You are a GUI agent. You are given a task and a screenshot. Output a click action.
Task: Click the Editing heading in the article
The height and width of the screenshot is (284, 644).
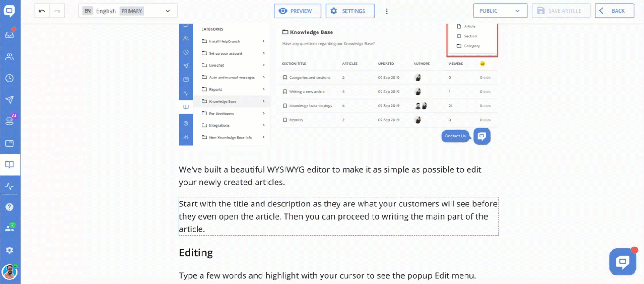(196, 252)
